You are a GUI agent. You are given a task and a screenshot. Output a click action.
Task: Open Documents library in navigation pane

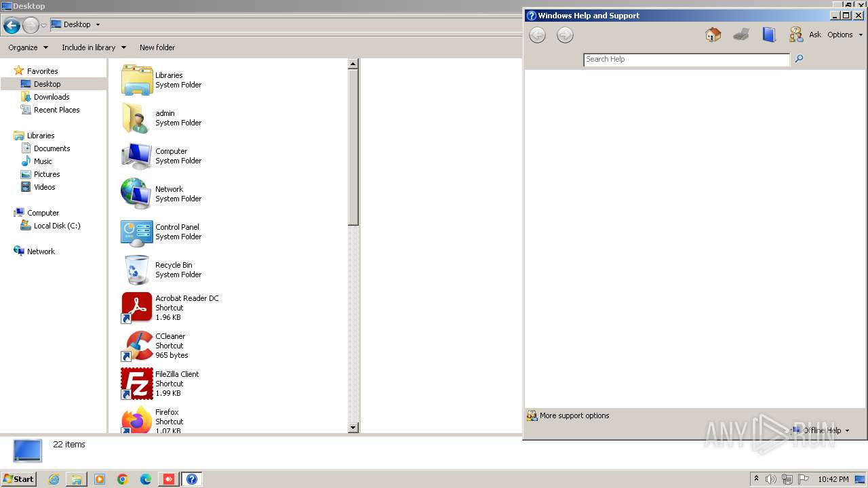pyautogui.click(x=52, y=148)
